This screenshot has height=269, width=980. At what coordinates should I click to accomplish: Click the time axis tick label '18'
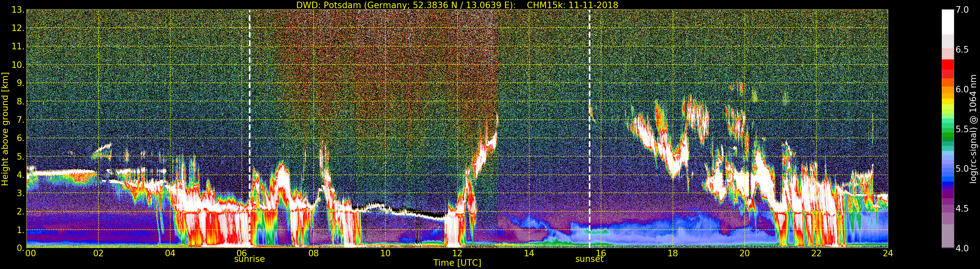tap(673, 253)
